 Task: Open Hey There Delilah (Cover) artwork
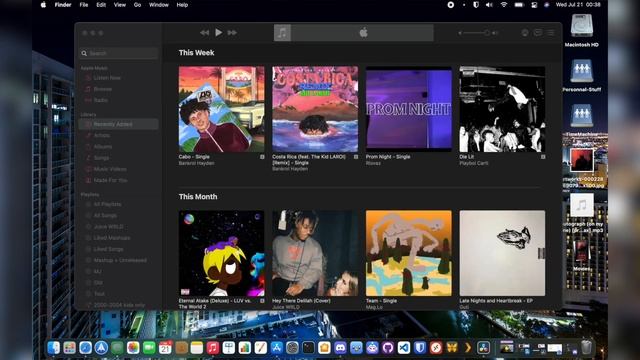coord(315,253)
